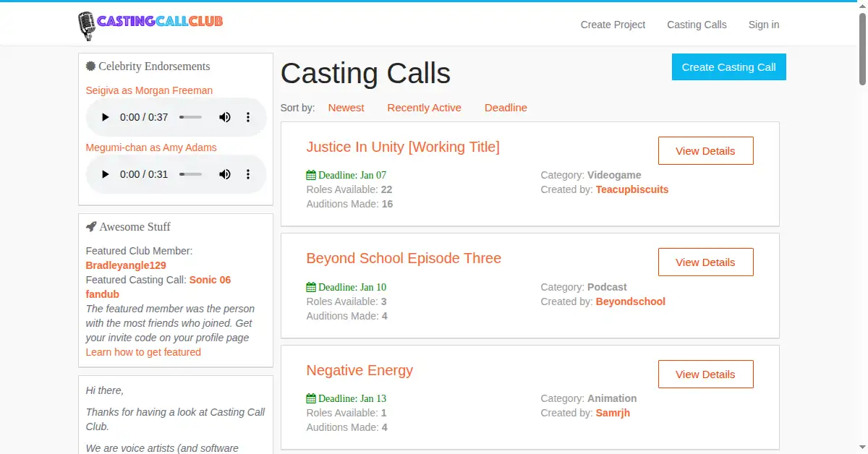Open the Create Project page
Screen dimensions: 868x454
(613, 25)
